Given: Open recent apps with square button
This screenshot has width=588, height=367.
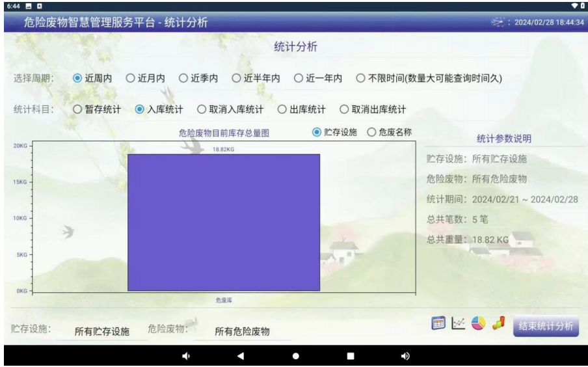Looking at the screenshot, I should tap(350, 356).
